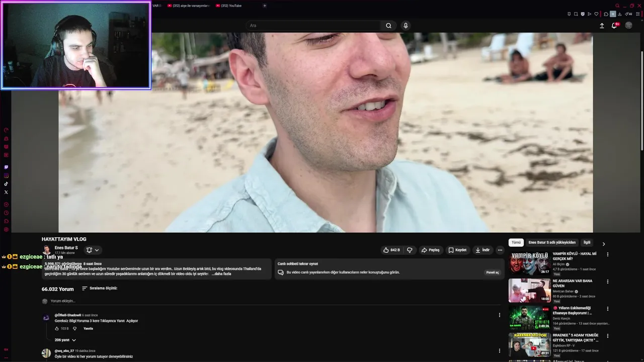Open a new browser tab with plus
Viewport: 644px width, 362px height.
coord(265,6)
